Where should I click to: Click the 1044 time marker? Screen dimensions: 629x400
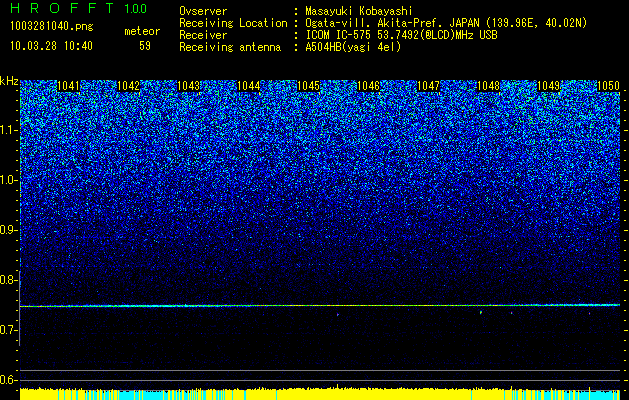248,86
